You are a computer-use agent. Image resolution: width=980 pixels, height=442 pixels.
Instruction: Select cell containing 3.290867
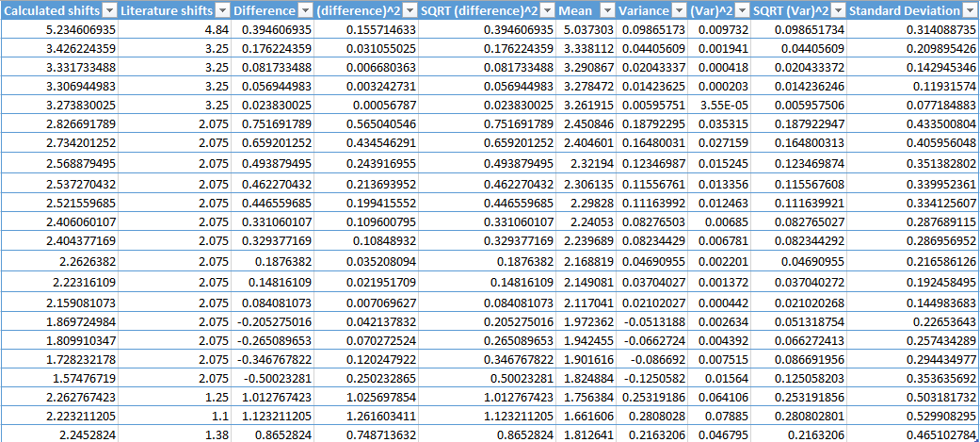[586, 67]
